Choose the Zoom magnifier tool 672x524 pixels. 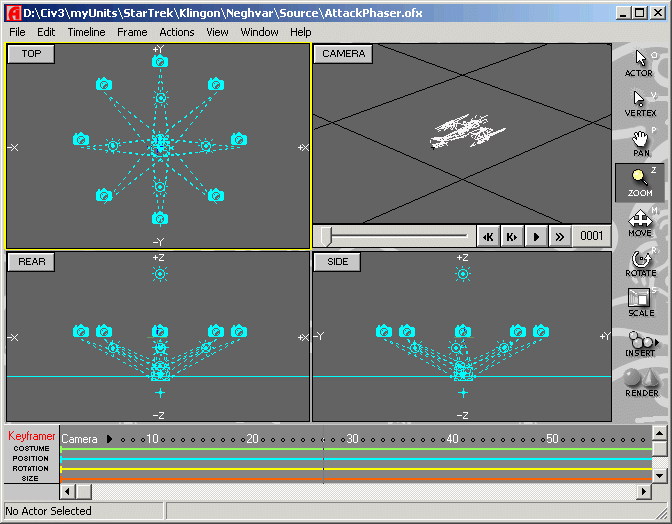(639, 183)
